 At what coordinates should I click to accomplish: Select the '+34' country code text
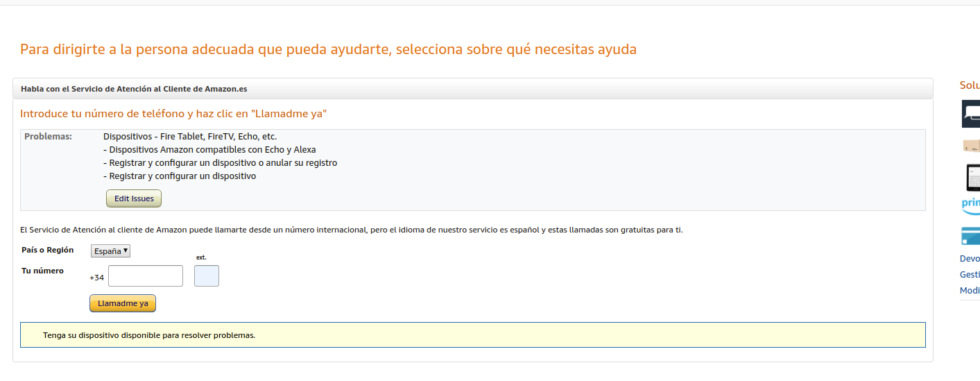coord(97,278)
